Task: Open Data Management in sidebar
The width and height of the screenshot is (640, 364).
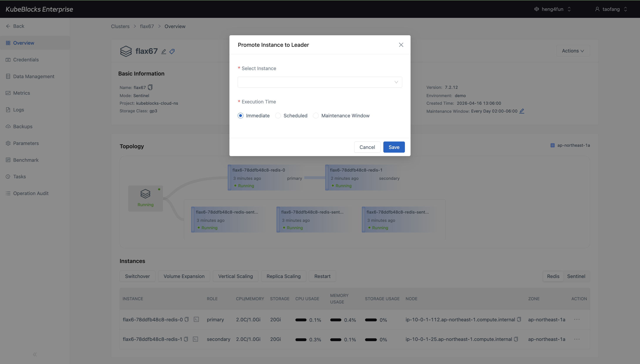Action: pyautogui.click(x=35, y=76)
